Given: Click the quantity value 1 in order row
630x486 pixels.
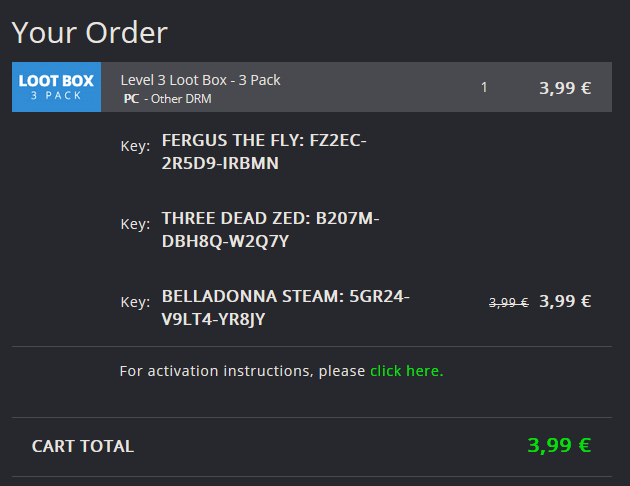Looking at the screenshot, I should coord(484,87).
